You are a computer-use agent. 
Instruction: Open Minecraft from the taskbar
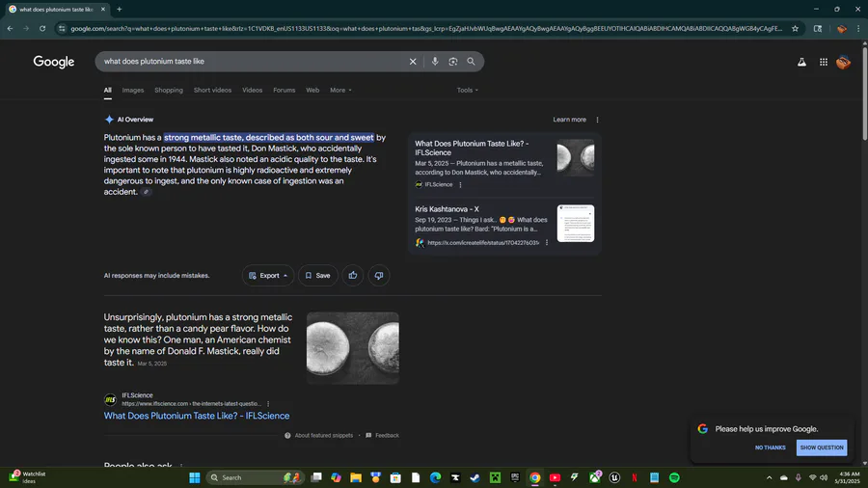tap(495, 477)
